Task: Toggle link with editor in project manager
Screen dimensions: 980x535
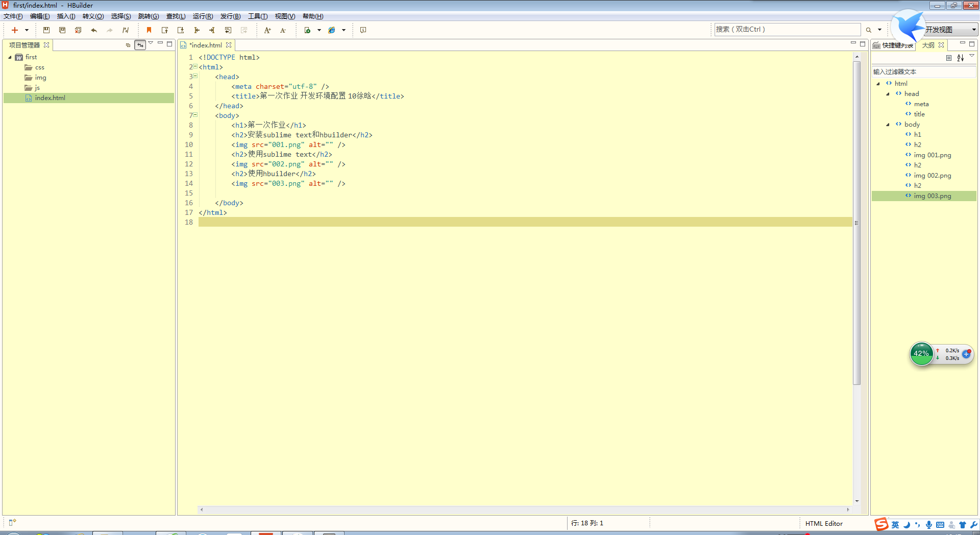Action: point(140,45)
